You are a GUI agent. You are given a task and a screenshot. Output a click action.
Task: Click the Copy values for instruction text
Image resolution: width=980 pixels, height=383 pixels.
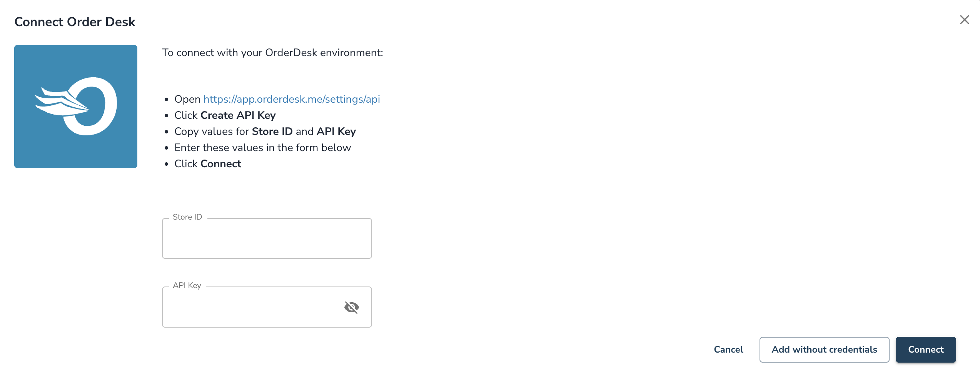point(212,132)
